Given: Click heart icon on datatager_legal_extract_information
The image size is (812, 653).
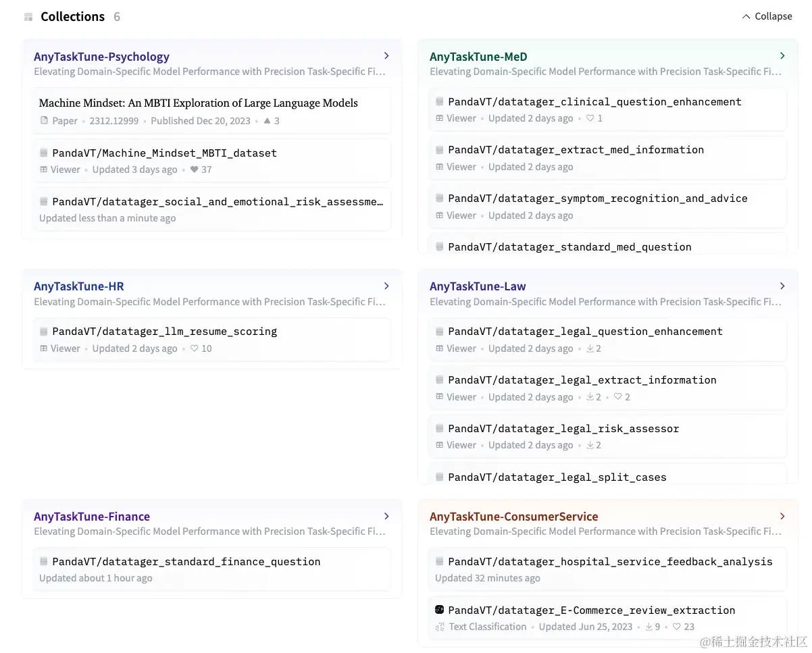Looking at the screenshot, I should (617, 397).
